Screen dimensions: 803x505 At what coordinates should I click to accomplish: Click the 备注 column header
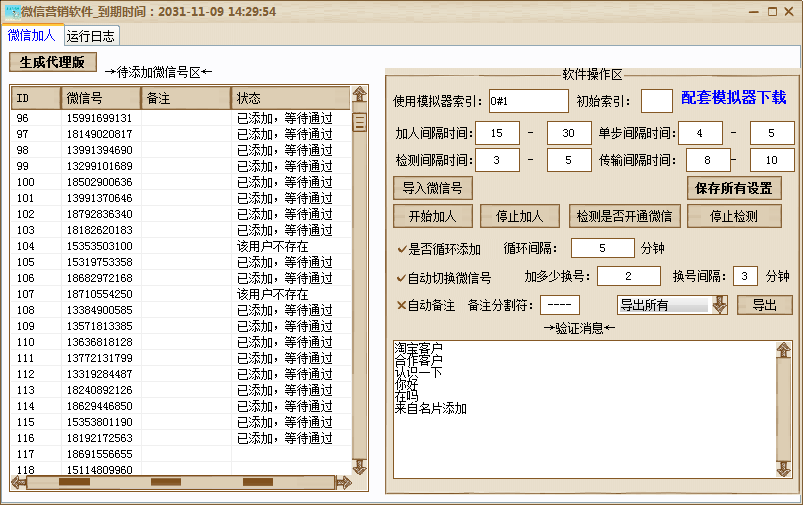point(186,98)
